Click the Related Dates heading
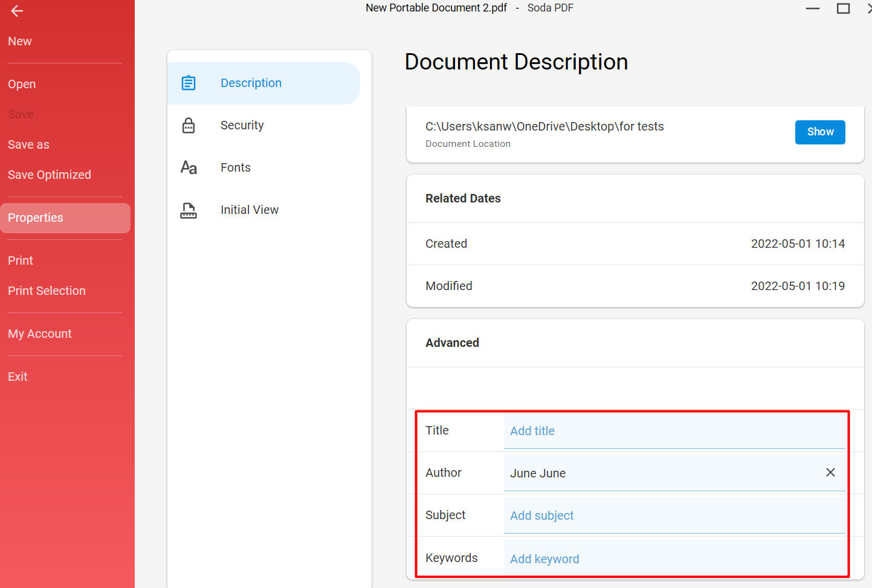 coord(463,198)
